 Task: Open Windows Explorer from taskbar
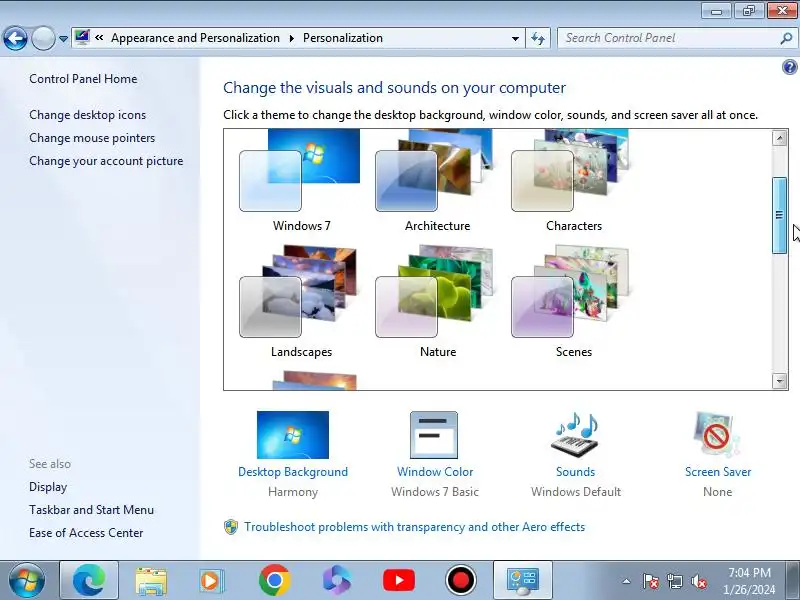click(151, 581)
